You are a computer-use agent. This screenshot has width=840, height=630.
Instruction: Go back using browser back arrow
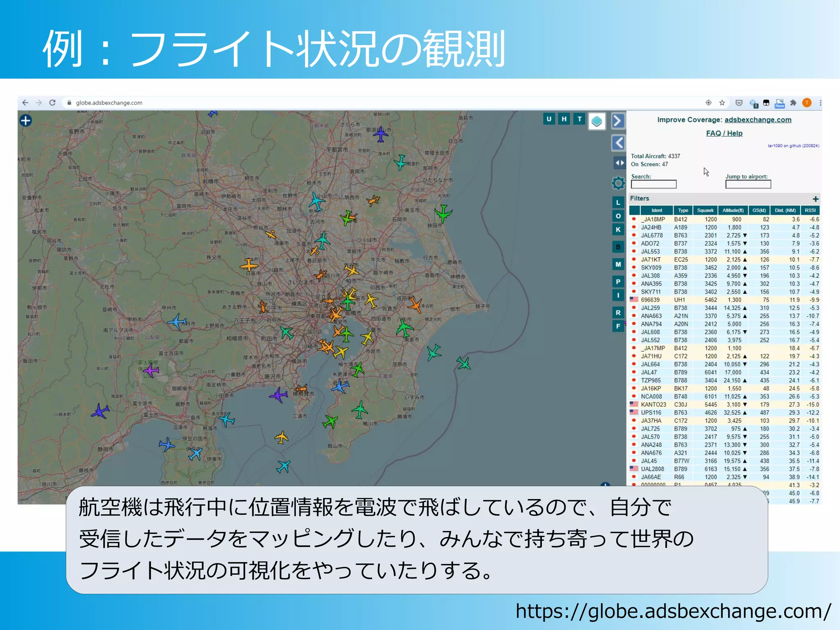(x=25, y=103)
